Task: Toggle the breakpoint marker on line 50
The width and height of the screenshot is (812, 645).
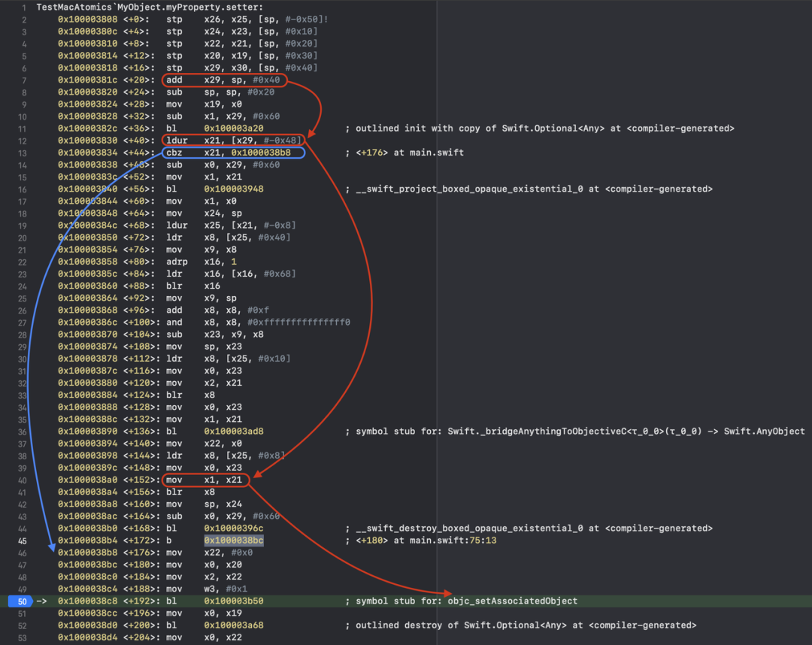Action: 21,601
